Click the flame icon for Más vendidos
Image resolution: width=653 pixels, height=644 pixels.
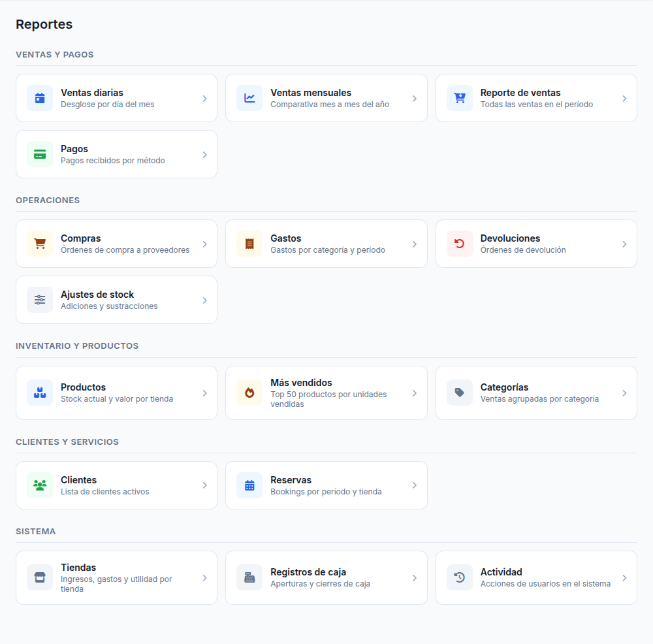tap(249, 393)
